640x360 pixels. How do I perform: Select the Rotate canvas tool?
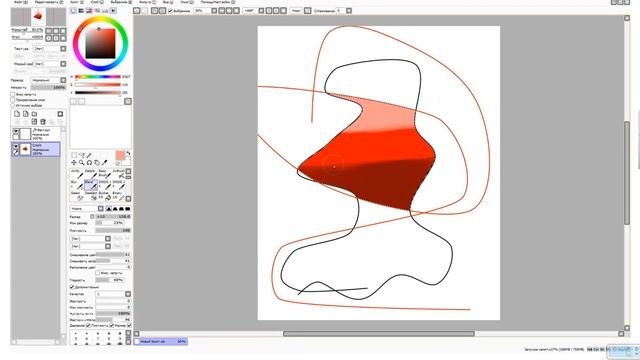tap(89, 162)
